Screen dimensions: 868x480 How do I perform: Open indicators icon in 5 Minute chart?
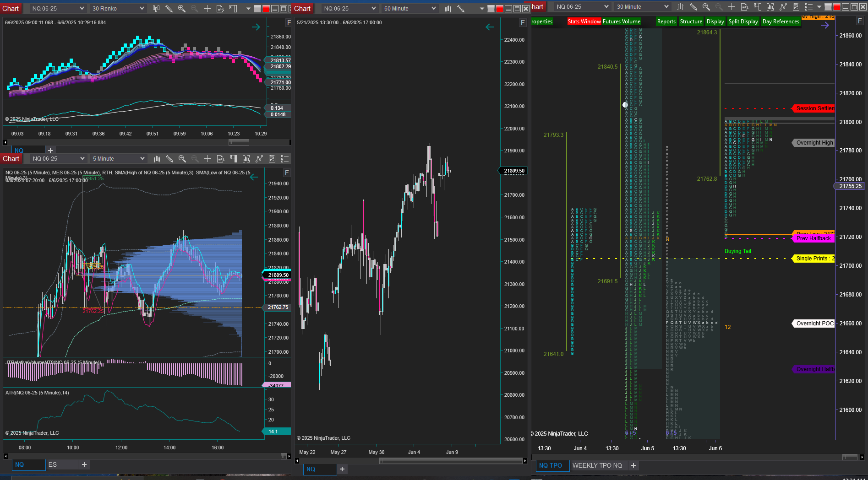[246, 158]
